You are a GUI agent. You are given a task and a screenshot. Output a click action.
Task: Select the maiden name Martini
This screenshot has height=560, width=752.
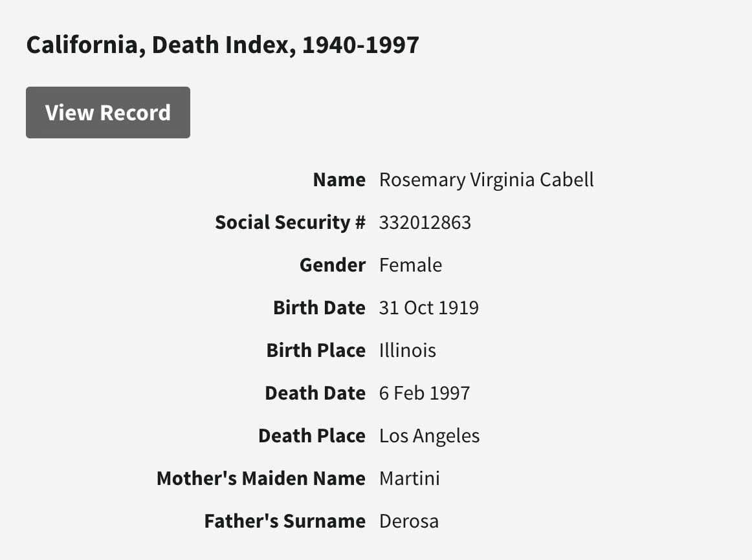409,479
